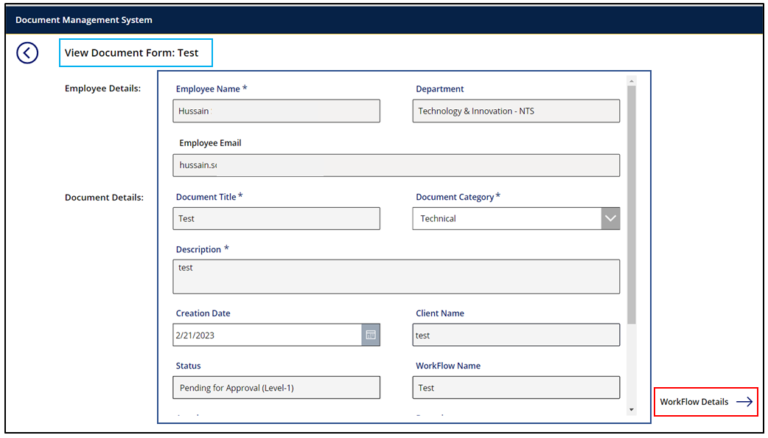Click the Client Name label
Viewport: 768px width, 438px height.
point(440,314)
